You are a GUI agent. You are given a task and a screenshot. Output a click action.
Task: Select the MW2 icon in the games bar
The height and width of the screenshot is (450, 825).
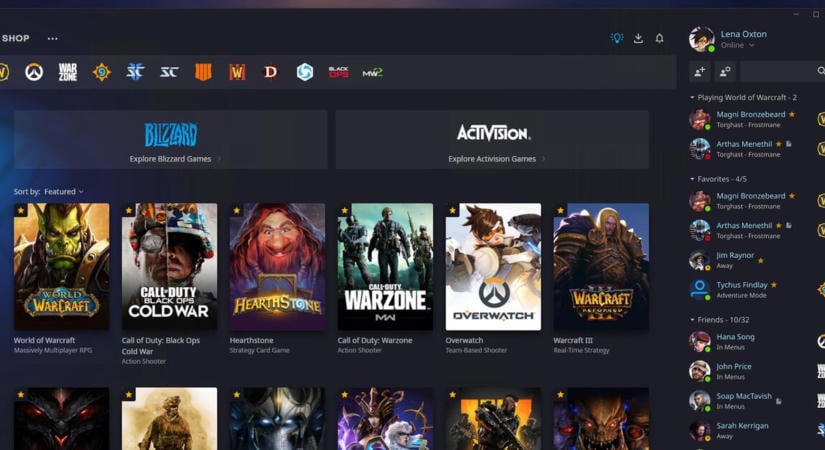click(373, 73)
